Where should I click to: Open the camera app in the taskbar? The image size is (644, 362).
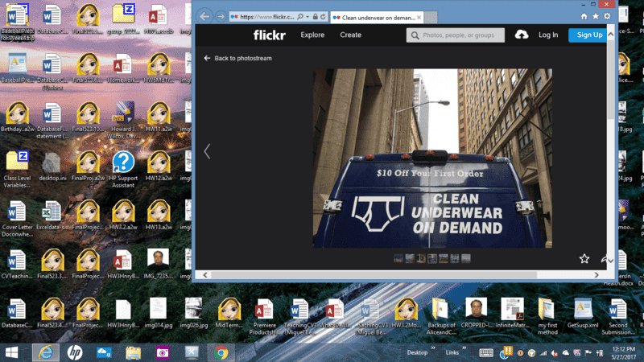click(x=163, y=352)
